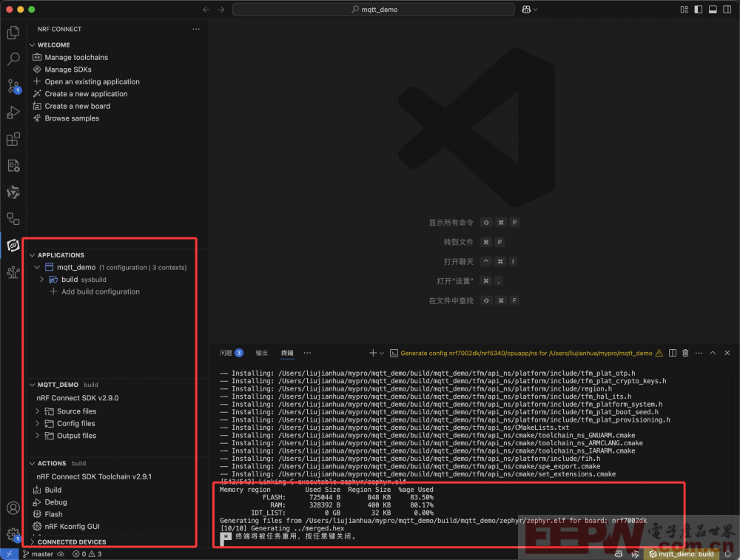Click the mqtt_demo search box in title bar
Image resolution: width=740 pixels, height=560 pixels.
(373, 10)
